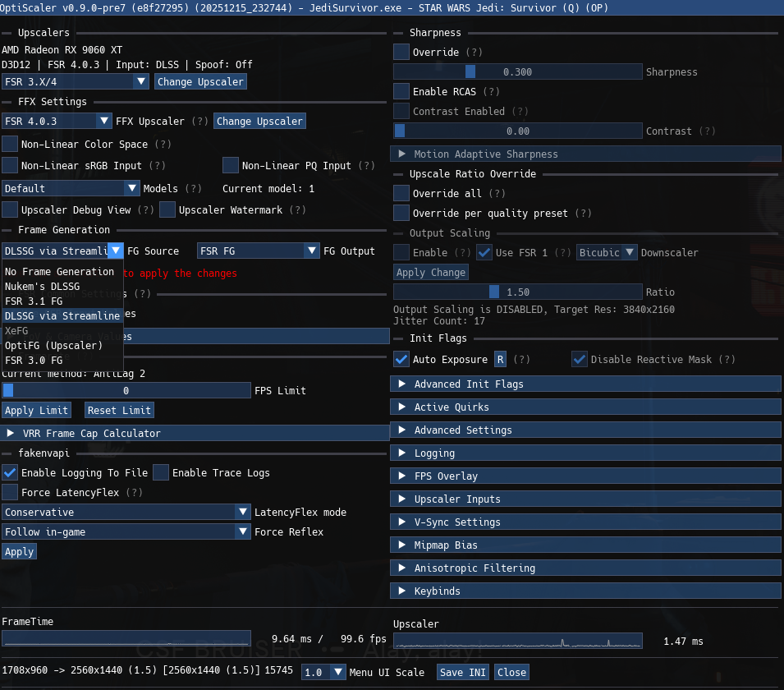
Task: Open the FG Output dropdown
Action: click(258, 251)
